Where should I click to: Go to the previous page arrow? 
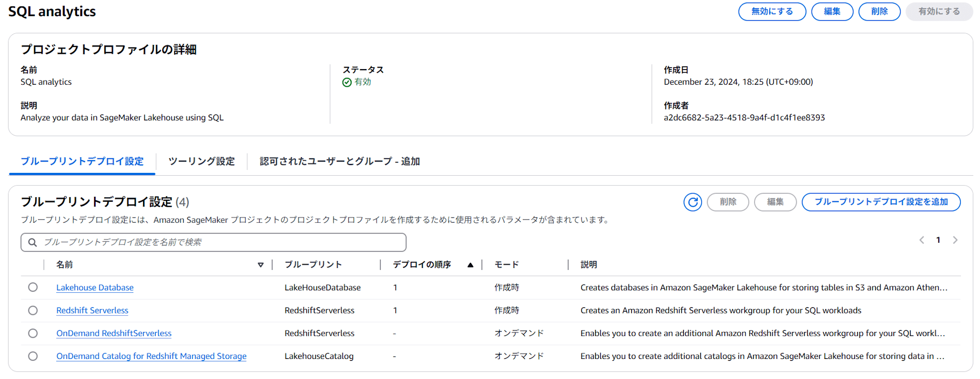tap(922, 240)
